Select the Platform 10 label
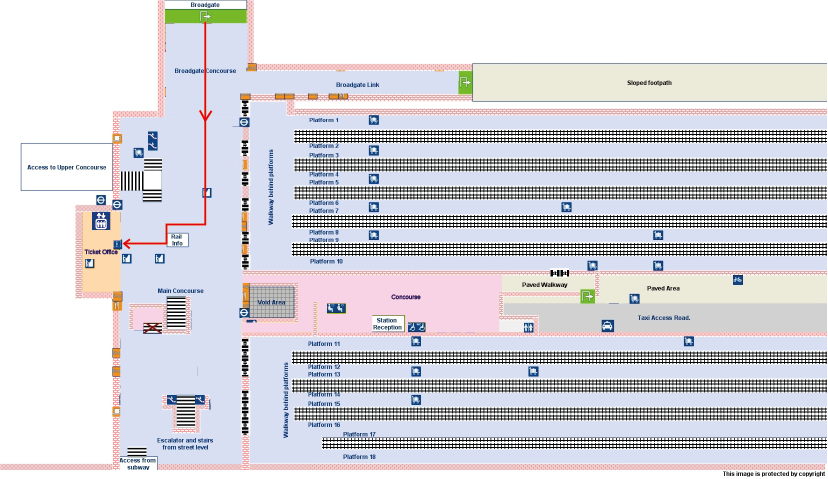 coord(326,261)
